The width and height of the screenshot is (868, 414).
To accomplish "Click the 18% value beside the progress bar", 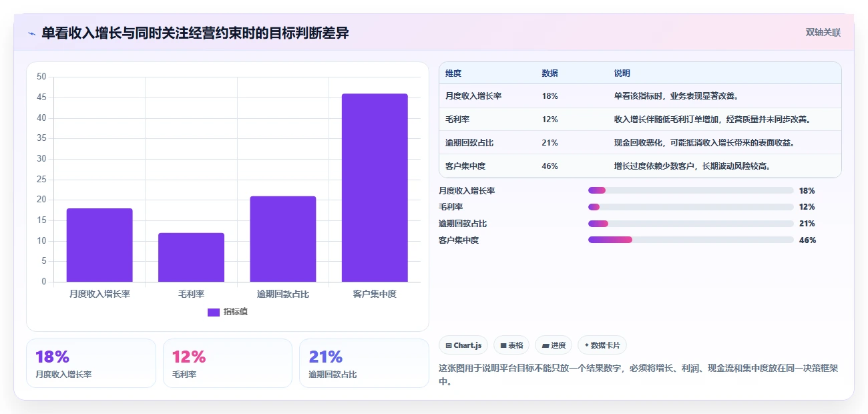I will (x=807, y=191).
